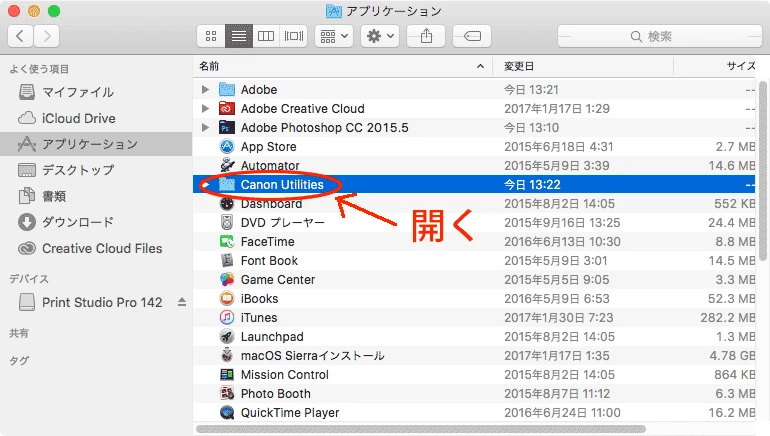Select the Mission Control icon
The height and width of the screenshot is (436, 770).
227,375
